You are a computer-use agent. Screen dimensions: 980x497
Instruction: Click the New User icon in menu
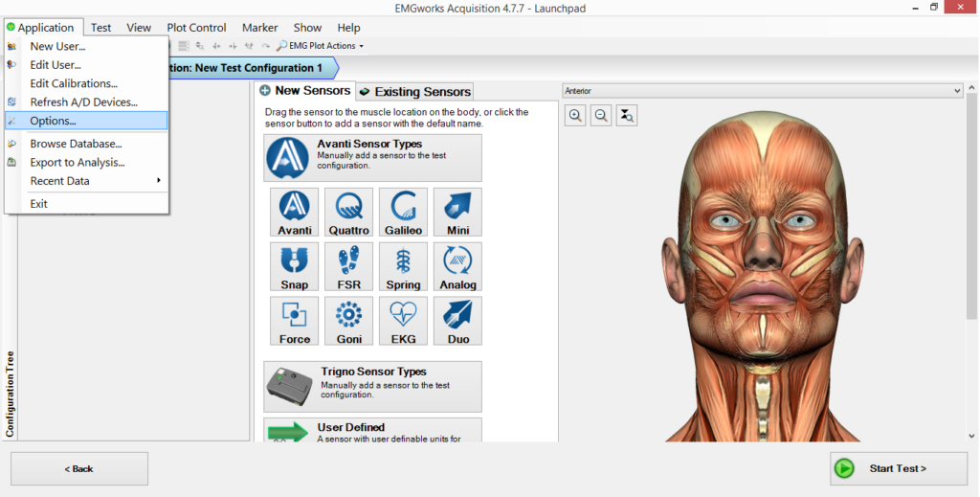coord(11,46)
